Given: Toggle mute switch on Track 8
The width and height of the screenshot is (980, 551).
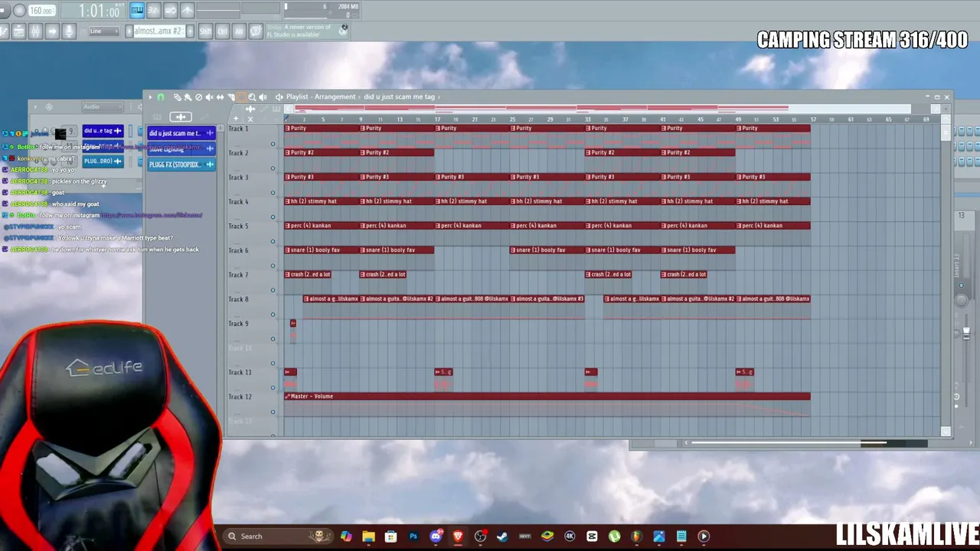Looking at the screenshot, I should (x=273, y=315).
